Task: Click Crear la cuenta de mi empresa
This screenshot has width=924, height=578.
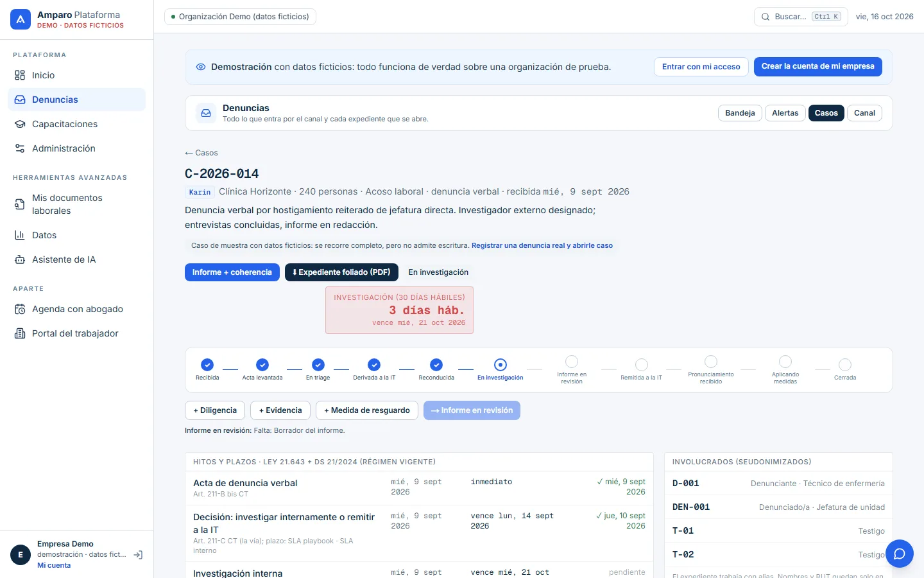Action: pyautogui.click(x=818, y=67)
